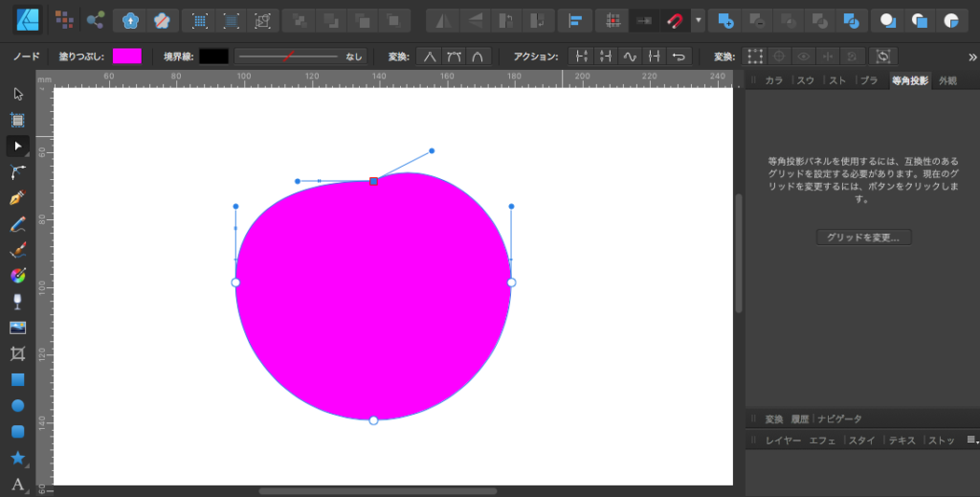
Task: Select the Pen tool in the left toolbar
Action: tap(17, 198)
